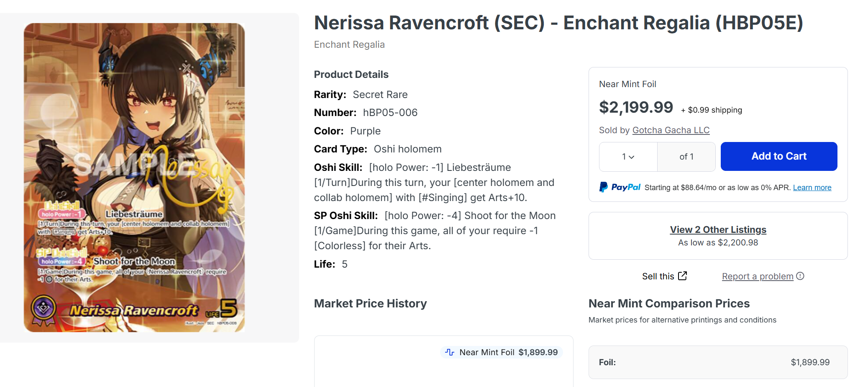868x387 pixels.
Task: Click the $2,199.99 listing price
Action: click(636, 108)
